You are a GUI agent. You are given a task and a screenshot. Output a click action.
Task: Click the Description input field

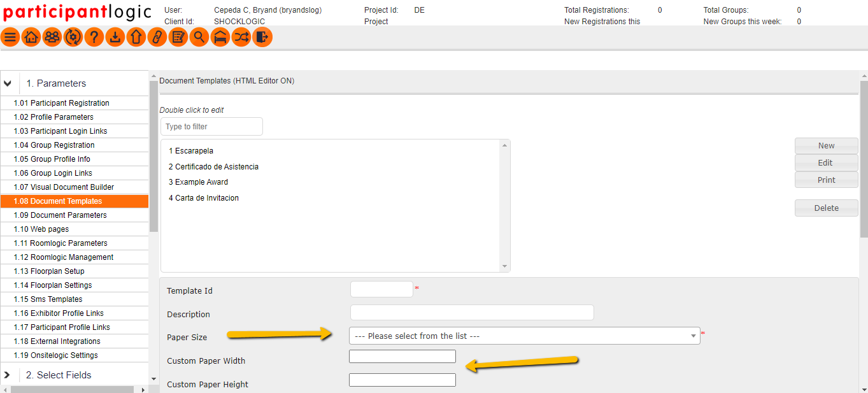pos(472,313)
